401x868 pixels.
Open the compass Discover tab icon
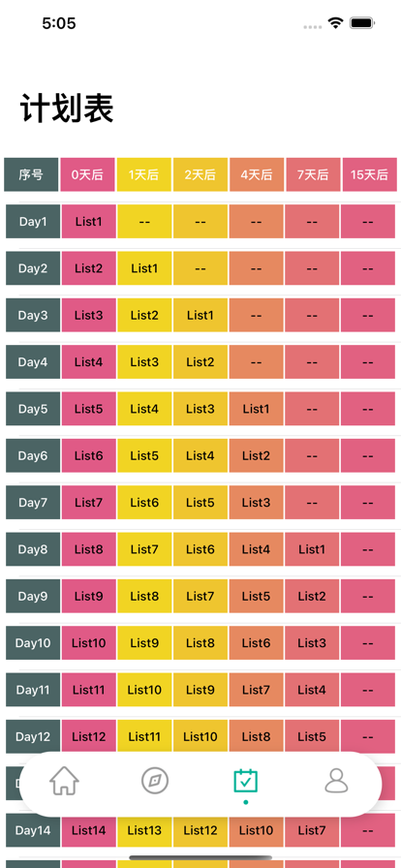click(155, 781)
